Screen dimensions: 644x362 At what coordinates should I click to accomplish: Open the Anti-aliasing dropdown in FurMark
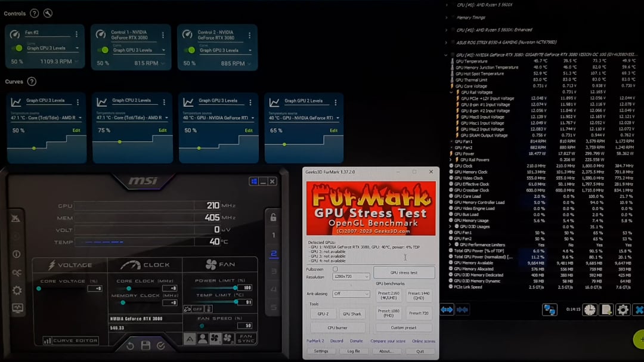coord(350,293)
